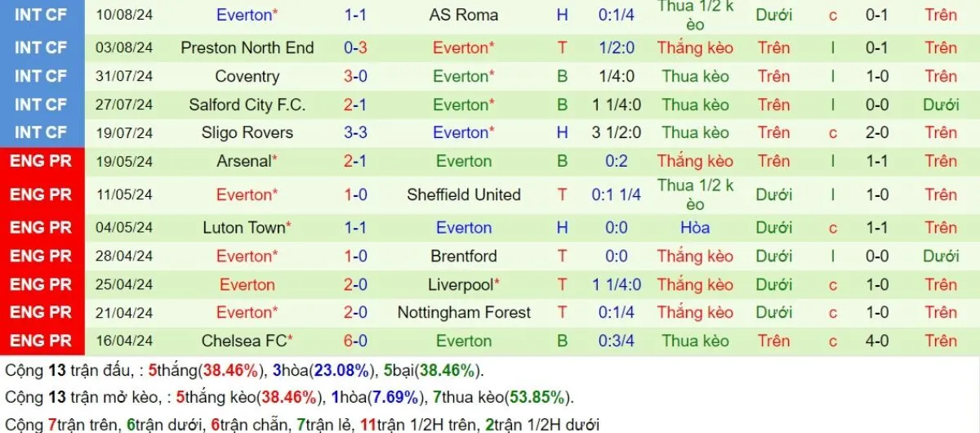The height and width of the screenshot is (433, 980).
Task: Click the Arsenal team name
Action: [x=245, y=161]
